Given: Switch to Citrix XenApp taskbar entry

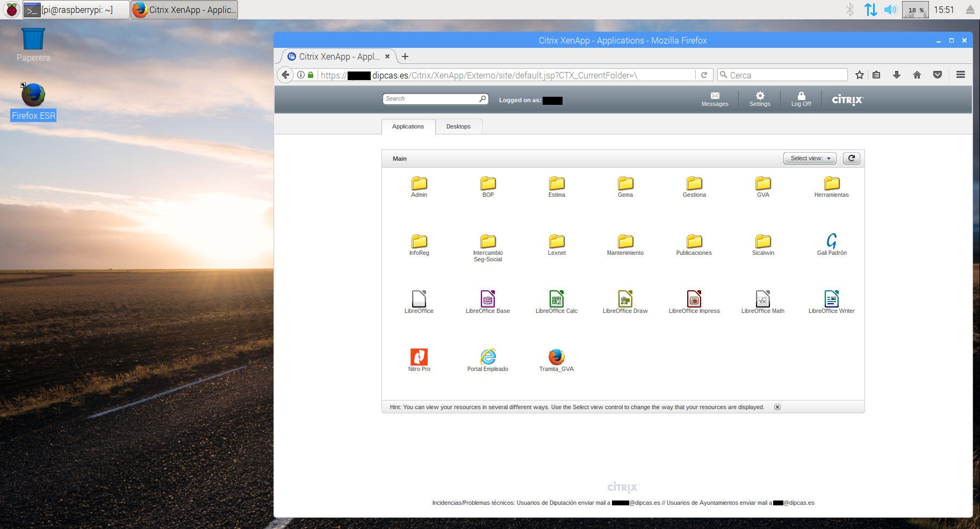Looking at the screenshot, I should pyautogui.click(x=184, y=10).
